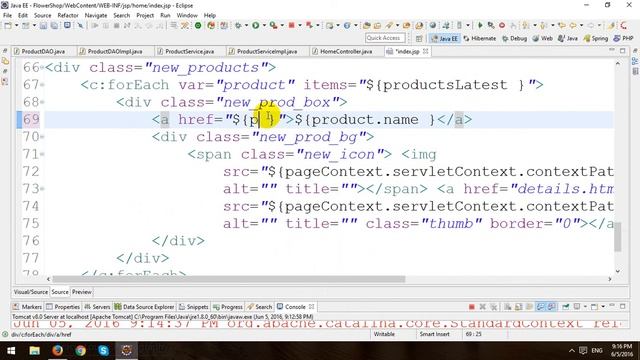Collapse the fold marker on line 70
Image resolution: width=640 pixels, height=360 pixels.
point(42,137)
